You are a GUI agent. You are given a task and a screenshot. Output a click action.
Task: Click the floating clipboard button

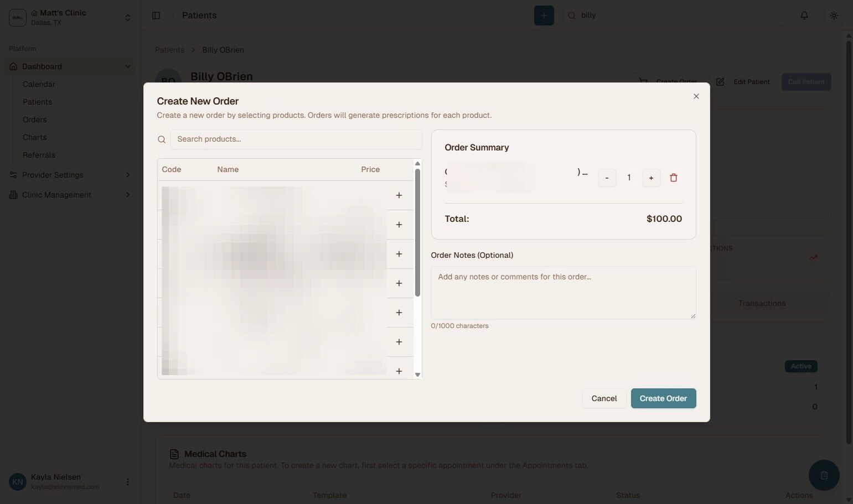(824, 475)
